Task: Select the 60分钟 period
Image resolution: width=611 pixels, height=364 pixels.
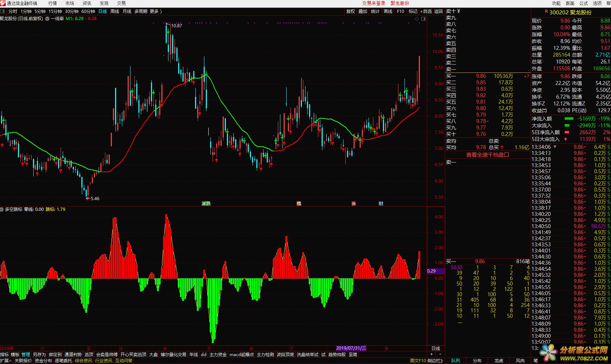Action: (88, 11)
